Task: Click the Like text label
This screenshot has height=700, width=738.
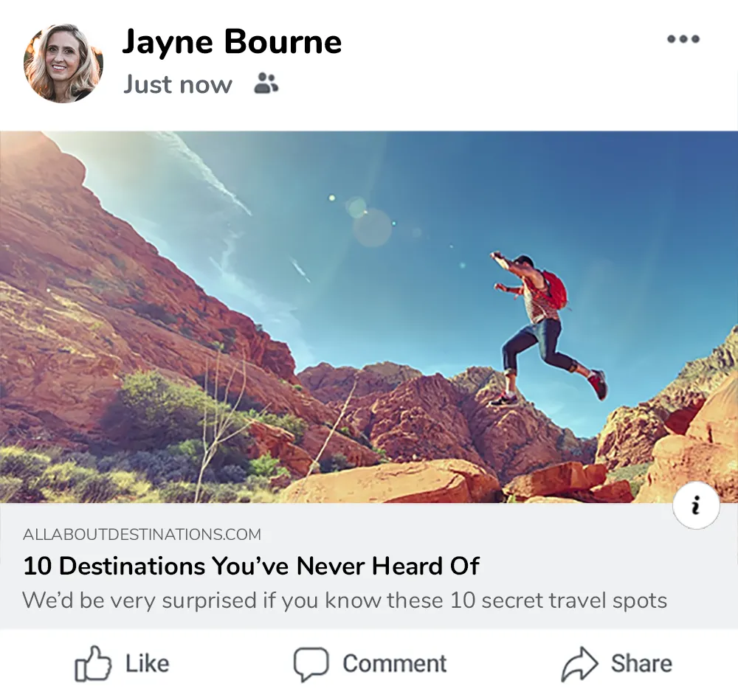Action: tap(147, 663)
